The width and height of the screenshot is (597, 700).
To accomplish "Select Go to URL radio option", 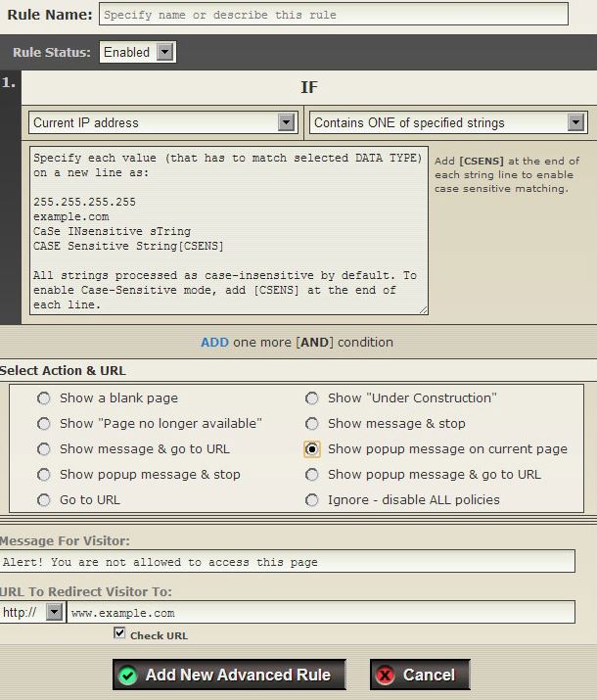I will 44,499.
